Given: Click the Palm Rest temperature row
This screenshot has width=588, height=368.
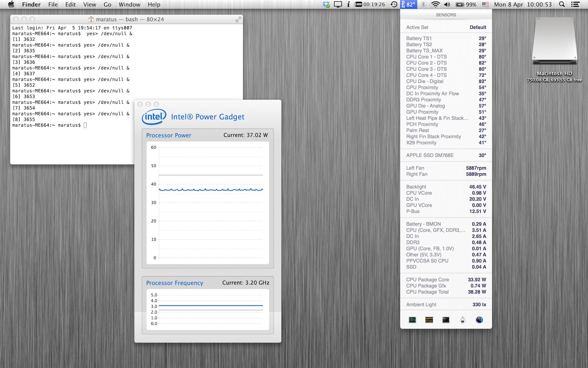Looking at the screenshot, I should point(446,130).
